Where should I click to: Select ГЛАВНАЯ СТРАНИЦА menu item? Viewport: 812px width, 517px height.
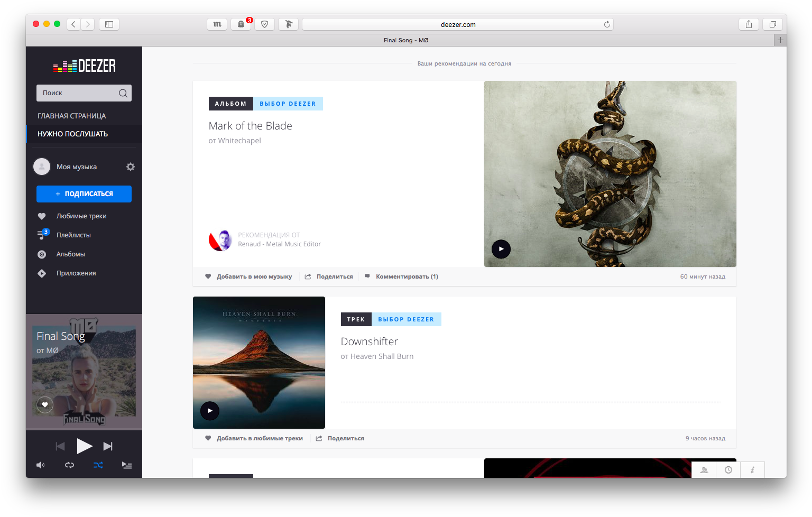click(71, 116)
